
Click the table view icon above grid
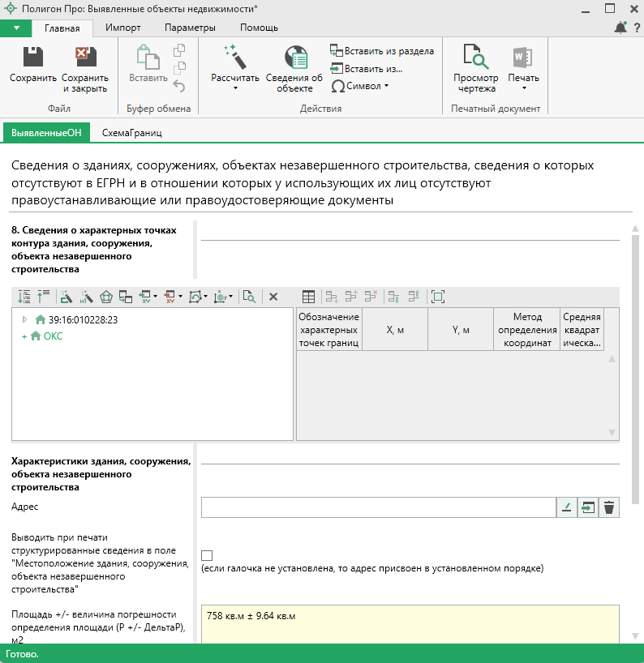coord(308,297)
